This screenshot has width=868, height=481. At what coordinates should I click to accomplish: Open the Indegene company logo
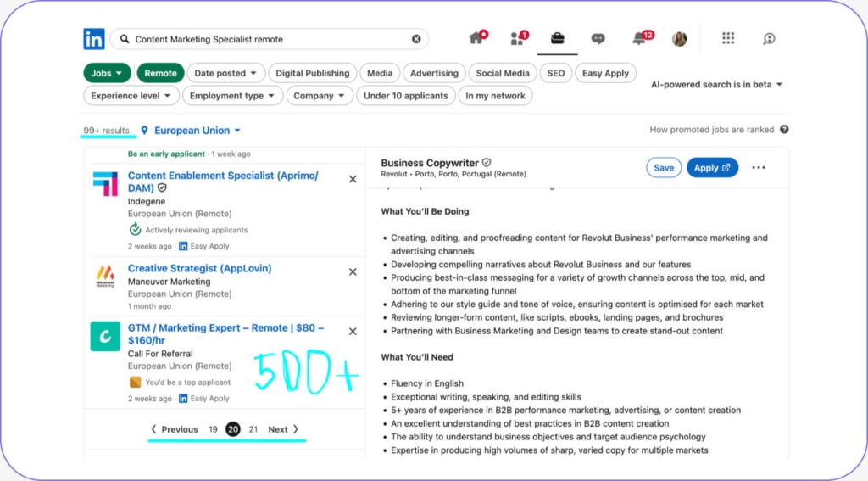(x=105, y=183)
